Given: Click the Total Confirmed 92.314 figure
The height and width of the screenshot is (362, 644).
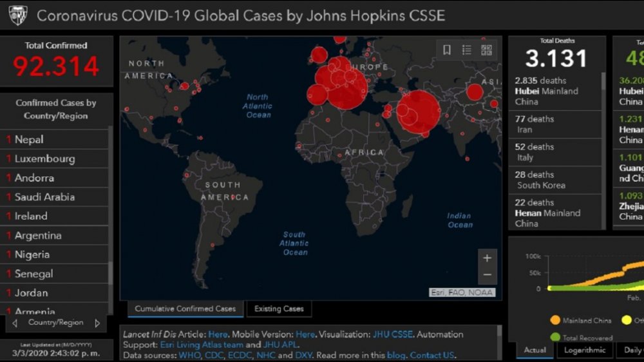Looking at the screenshot, I should (x=56, y=66).
